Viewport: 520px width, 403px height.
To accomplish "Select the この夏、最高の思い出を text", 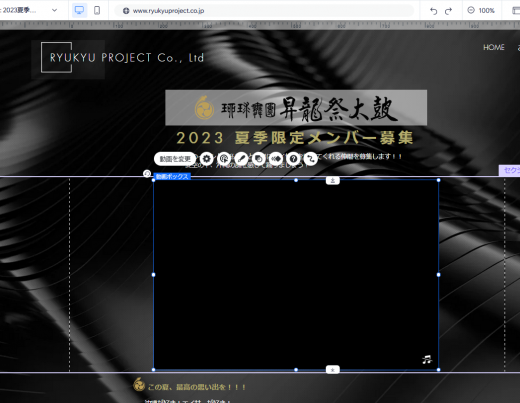I will pos(197,387).
